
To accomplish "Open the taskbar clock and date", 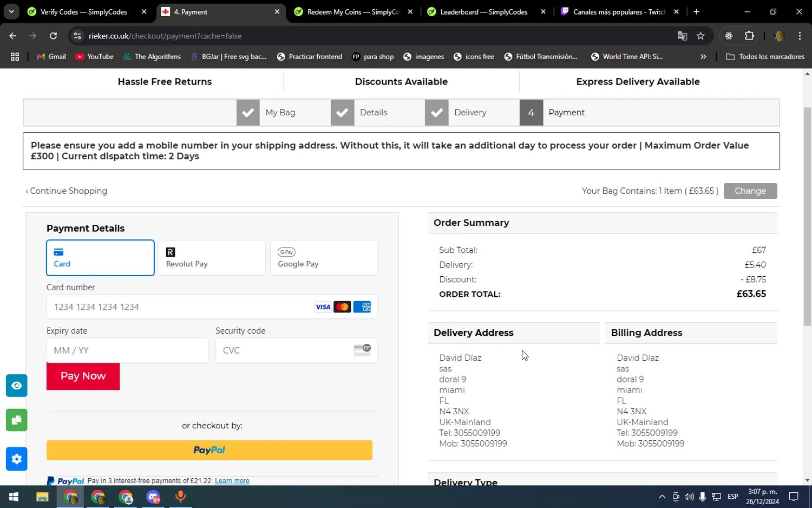I will point(762,497).
